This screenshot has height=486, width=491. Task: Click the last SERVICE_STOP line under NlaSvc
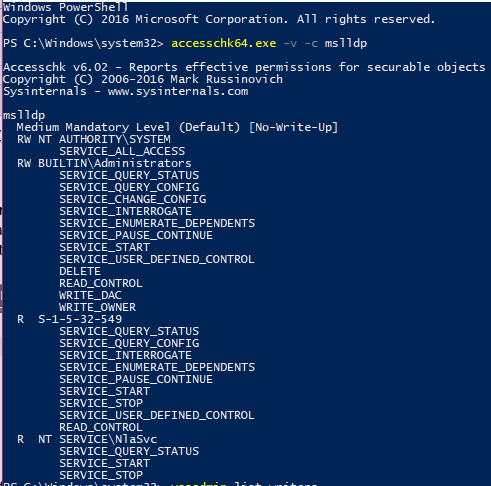tap(101, 475)
